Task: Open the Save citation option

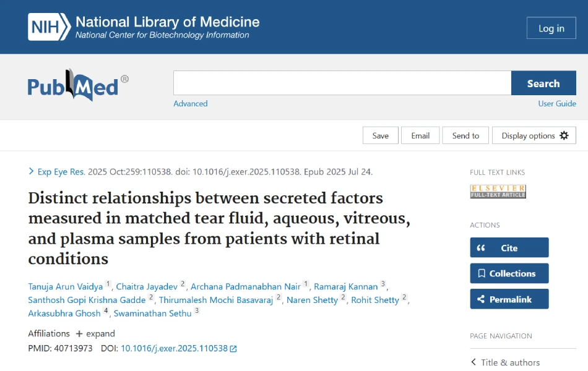Action: 380,135
